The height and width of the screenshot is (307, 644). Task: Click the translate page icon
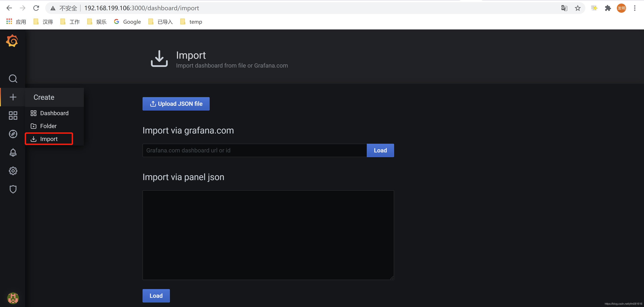(x=564, y=8)
